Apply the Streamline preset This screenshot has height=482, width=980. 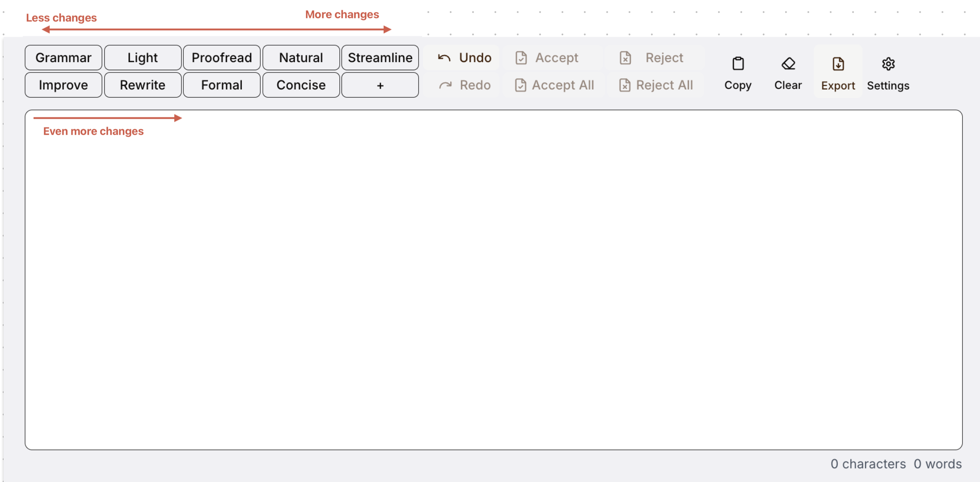coord(380,57)
